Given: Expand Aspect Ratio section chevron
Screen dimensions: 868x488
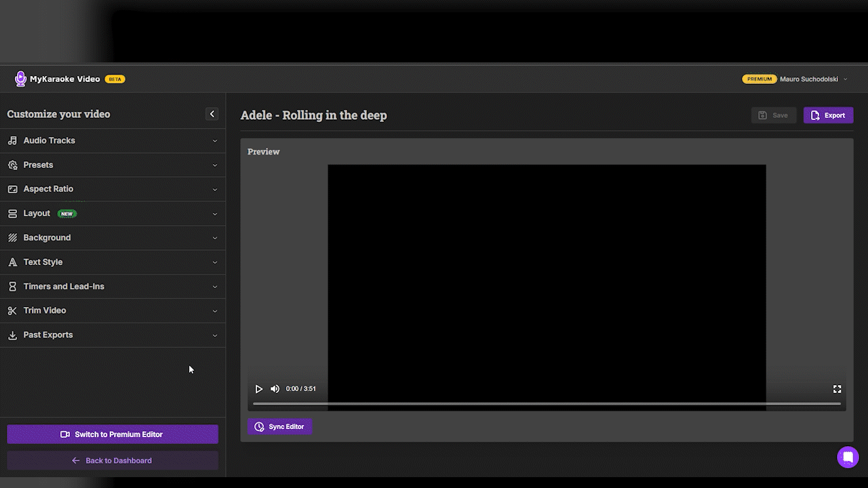Looking at the screenshot, I should click(215, 190).
